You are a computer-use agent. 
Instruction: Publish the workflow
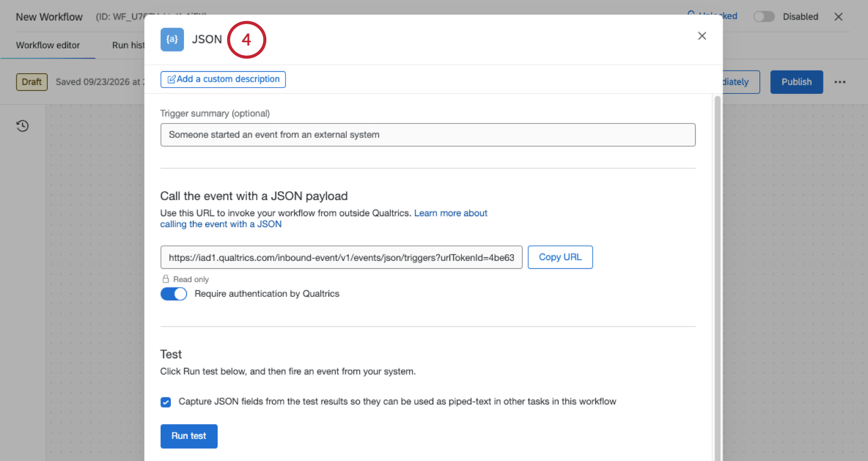796,82
